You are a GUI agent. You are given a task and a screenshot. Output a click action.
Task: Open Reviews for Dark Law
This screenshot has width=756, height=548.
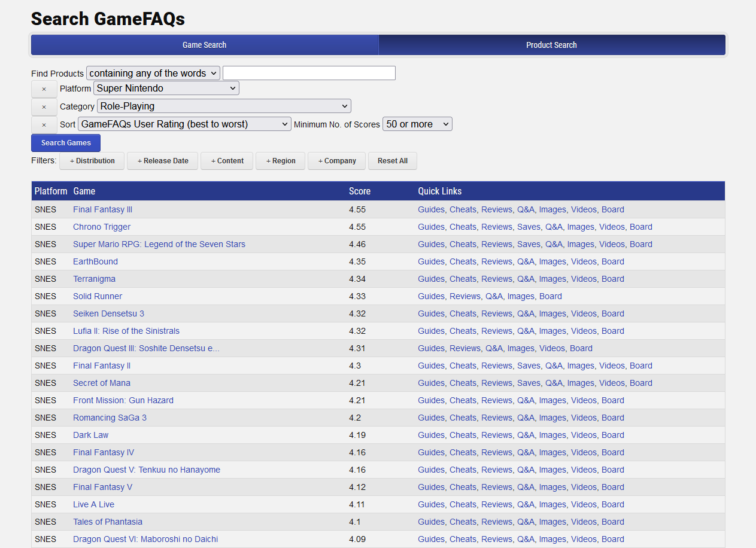point(497,435)
